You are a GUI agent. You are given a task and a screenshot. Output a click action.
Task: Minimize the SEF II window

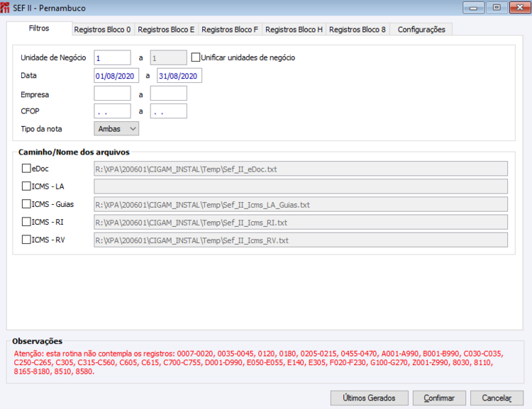click(473, 8)
